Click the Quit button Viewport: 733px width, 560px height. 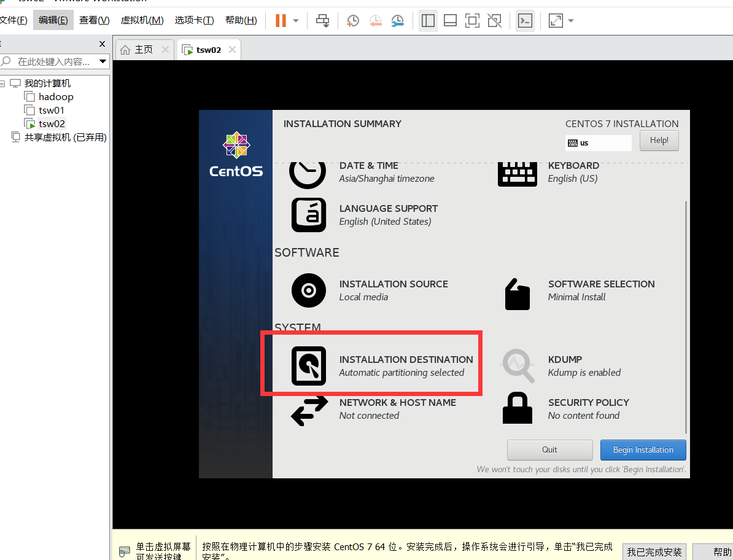[550, 449]
